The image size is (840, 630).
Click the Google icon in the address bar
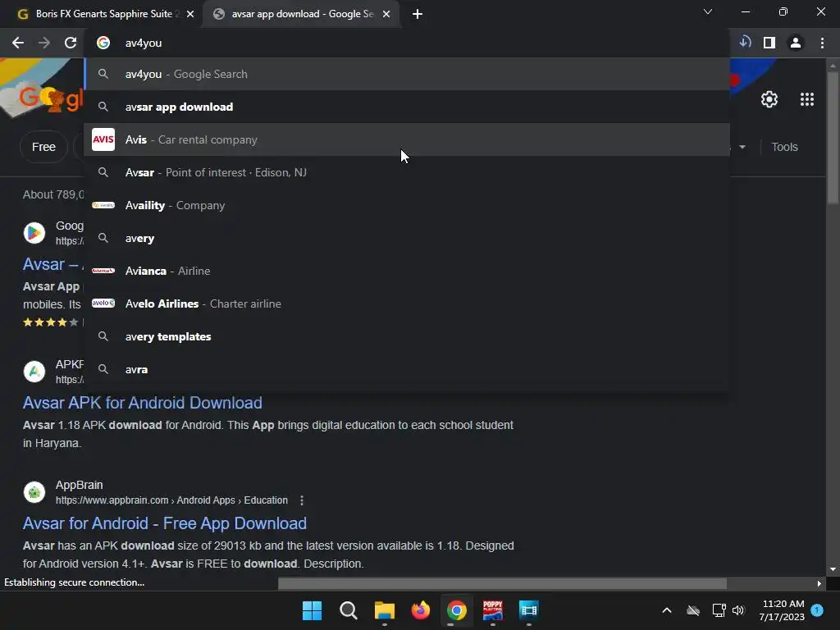(x=103, y=43)
